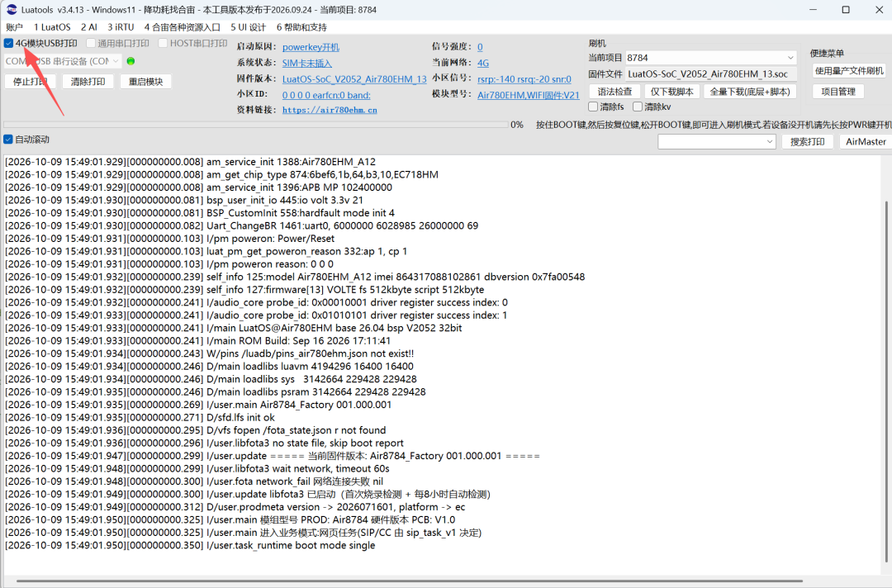Click 全量下载(底层+脚本) button
This screenshot has height=588, width=892.
click(x=750, y=92)
